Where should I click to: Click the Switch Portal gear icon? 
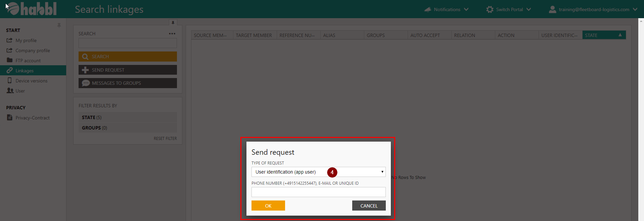click(490, 9)
